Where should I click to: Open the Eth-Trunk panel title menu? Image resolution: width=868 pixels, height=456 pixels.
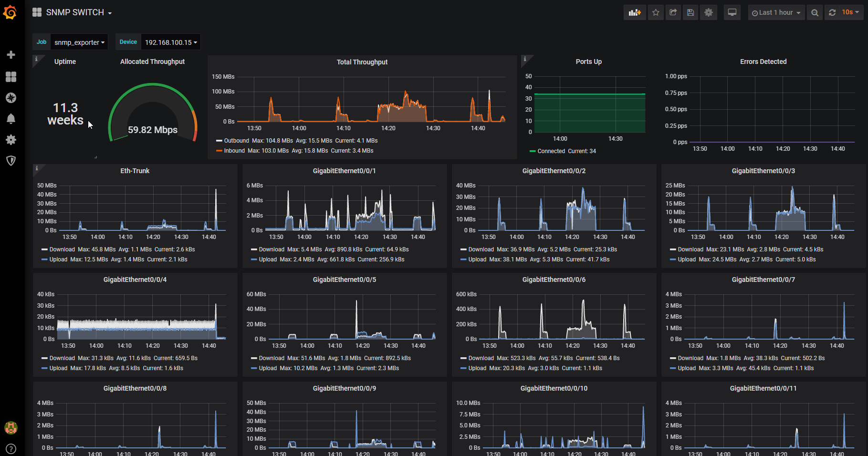(x=135, y=171)
